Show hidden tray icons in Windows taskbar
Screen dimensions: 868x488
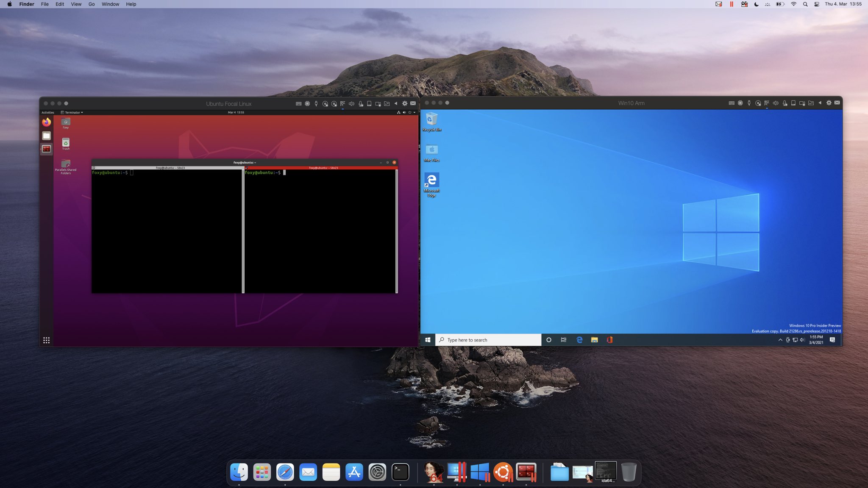click(x=780, y=340)
